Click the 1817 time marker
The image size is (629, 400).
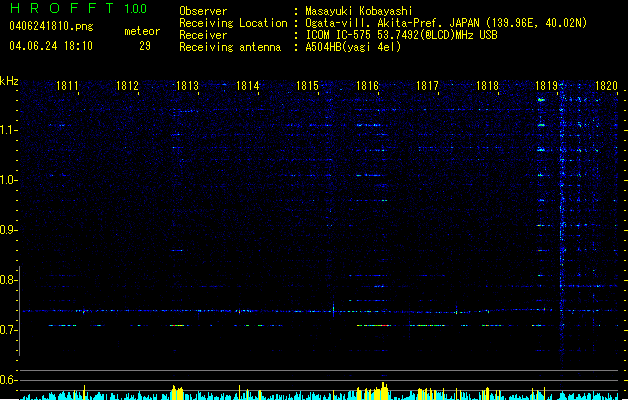click(427, 86)
